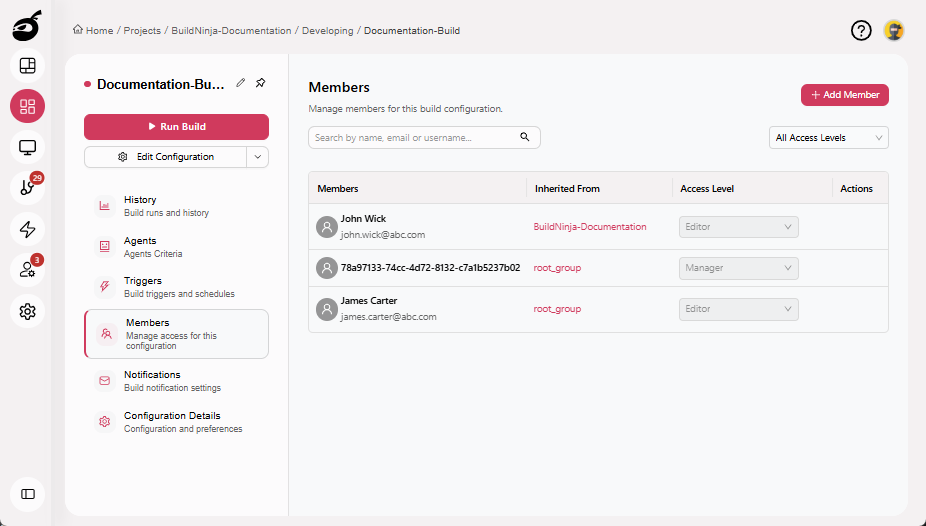Open the All Access Levels filter
This screenshot has height=526, width=926.
829,138
